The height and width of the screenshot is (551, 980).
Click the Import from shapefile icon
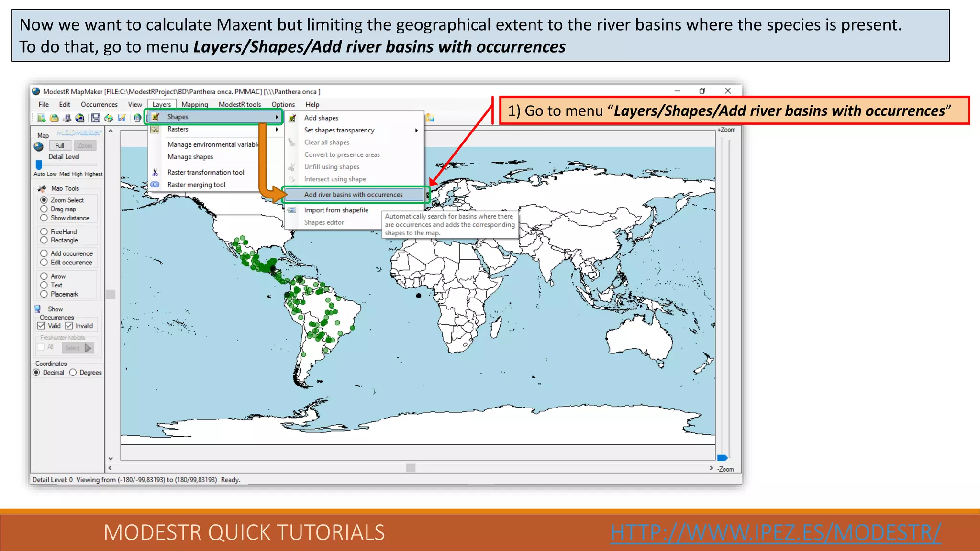pos(292,210)
